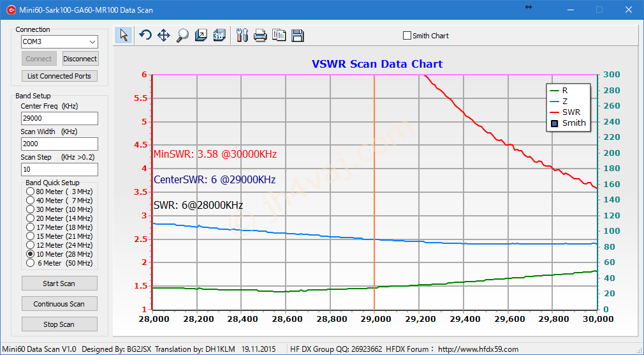The image size is (644, 355).
Task: Click 29,600 on the frequency axis
Action: pyautogui.click(x=508, y=319)
